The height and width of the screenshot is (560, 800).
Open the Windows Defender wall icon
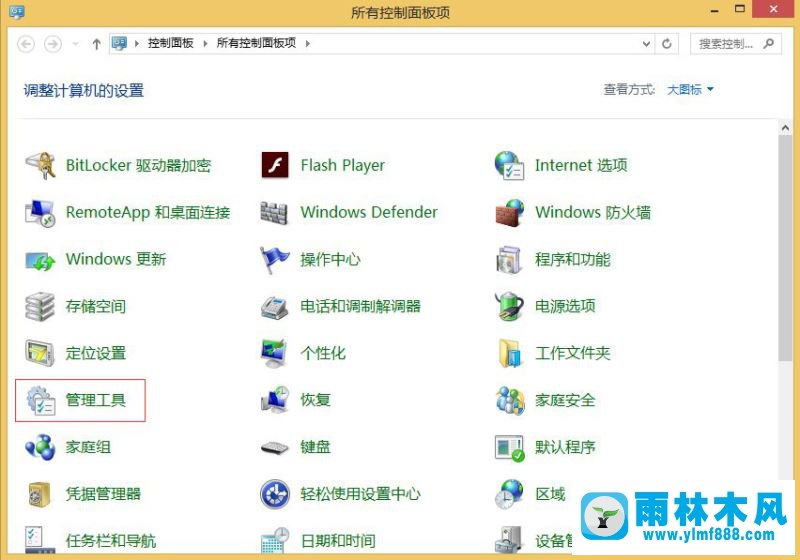[274, 212]
